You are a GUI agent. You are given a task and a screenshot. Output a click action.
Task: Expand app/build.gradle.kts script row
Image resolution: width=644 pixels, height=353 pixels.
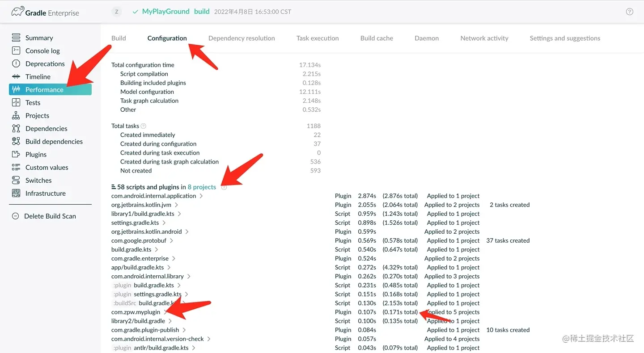coord(169,267)
